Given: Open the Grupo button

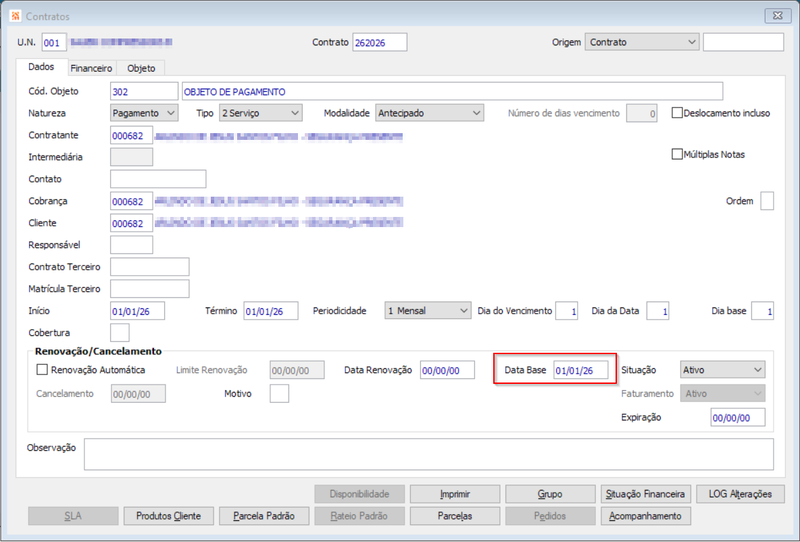Looking at the screenshot, I should coord(550,494).
